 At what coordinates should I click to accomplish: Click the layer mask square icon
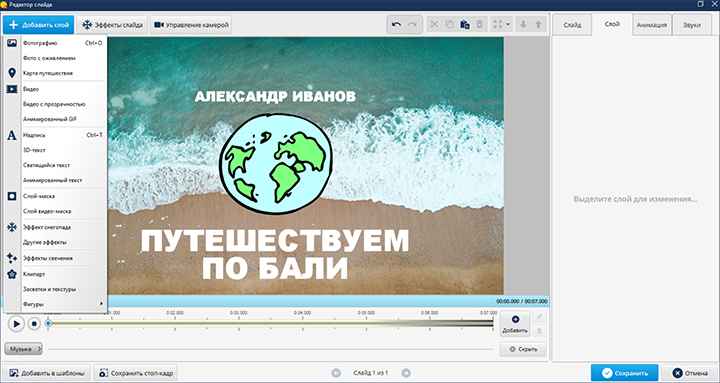click(x=12, y=196)
